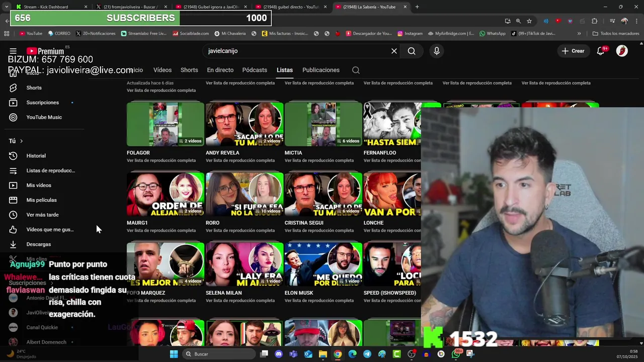Switch to the Shorts channel tab
Viewport: 644px width, 362px height.
coord(189,70)
